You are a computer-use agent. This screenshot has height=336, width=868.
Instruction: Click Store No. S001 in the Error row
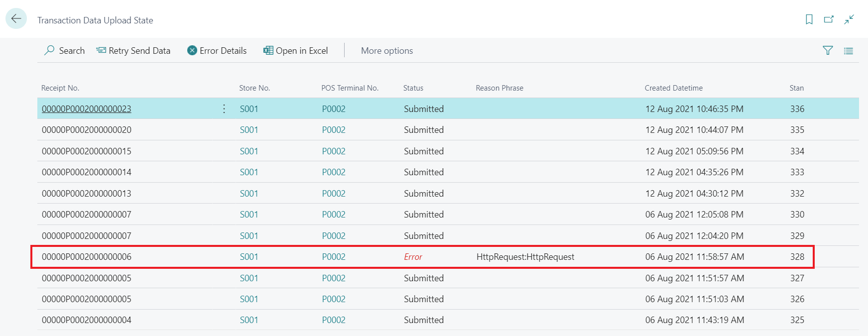click(249, 257)
